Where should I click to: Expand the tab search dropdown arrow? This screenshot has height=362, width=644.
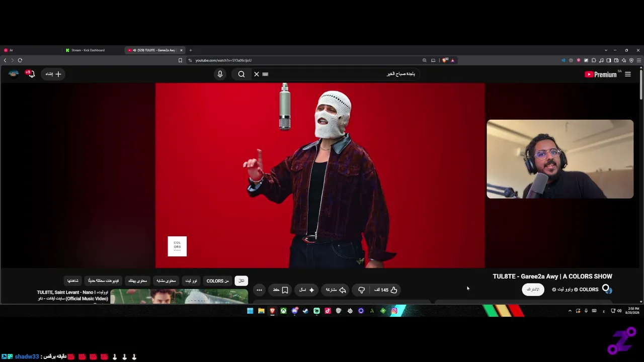(606, 50)
